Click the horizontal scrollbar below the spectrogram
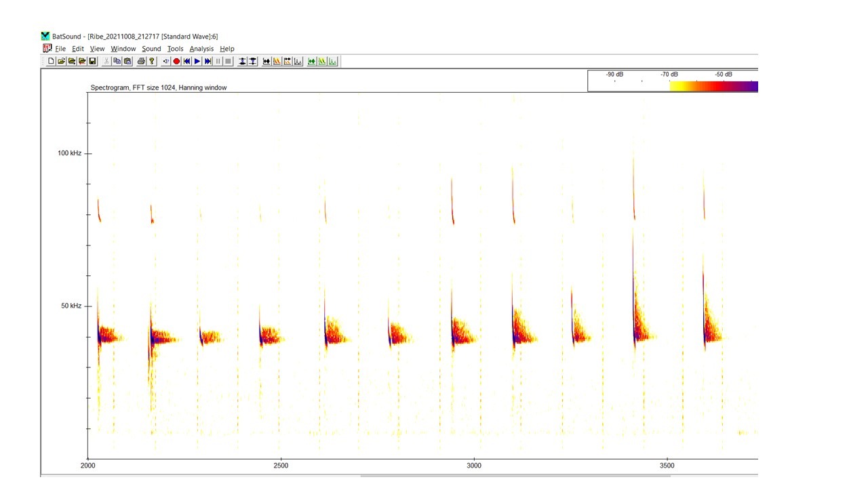 click(515, 475)
